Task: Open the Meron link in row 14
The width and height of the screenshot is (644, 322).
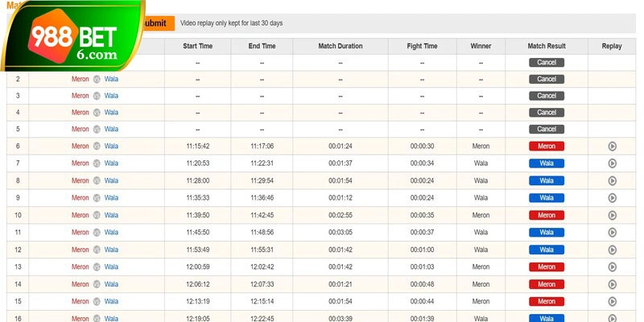Action: (x=80, y=284)
